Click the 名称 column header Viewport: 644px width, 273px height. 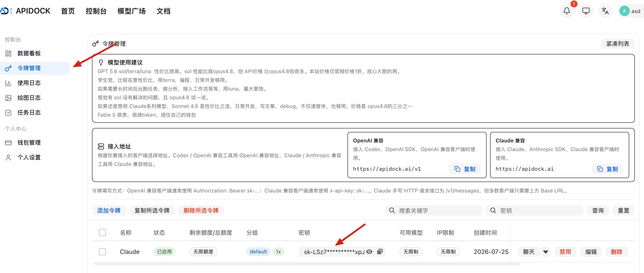tap(126, 233)
